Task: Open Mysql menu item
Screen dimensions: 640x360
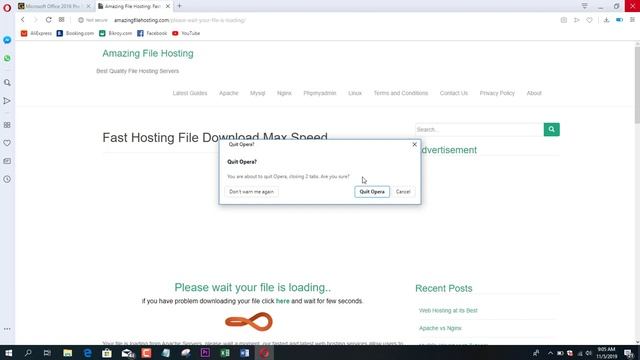Action: click(x=258, y=93)
